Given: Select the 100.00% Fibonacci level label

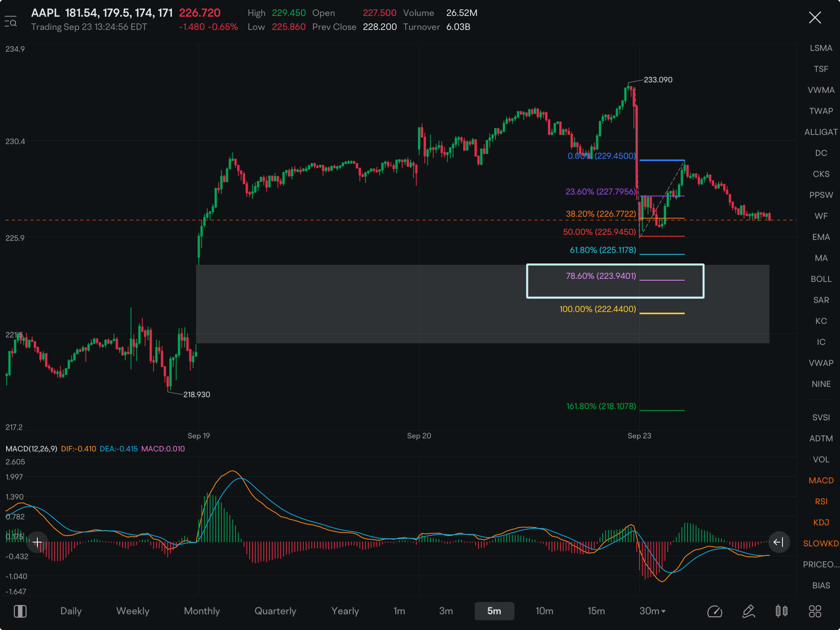Looking at the screenshot, I should pos(598,309).
